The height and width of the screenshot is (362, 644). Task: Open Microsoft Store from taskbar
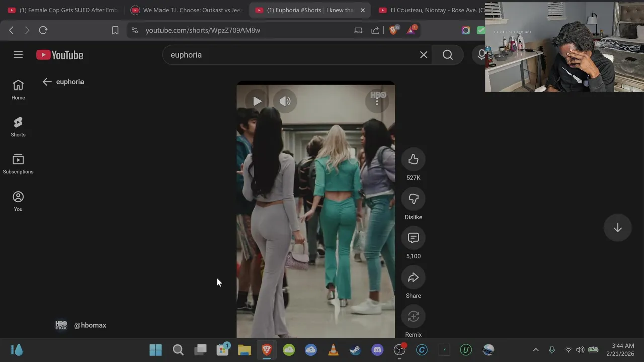click(222, 350)
